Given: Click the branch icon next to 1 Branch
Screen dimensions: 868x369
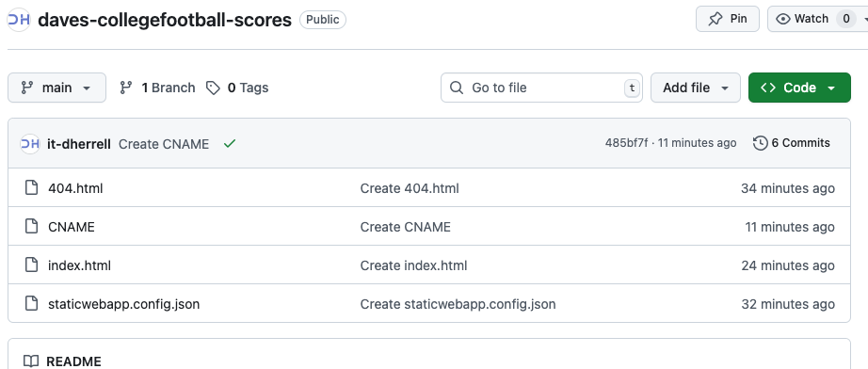Looking at the screenshot, I should coord(126,88).
